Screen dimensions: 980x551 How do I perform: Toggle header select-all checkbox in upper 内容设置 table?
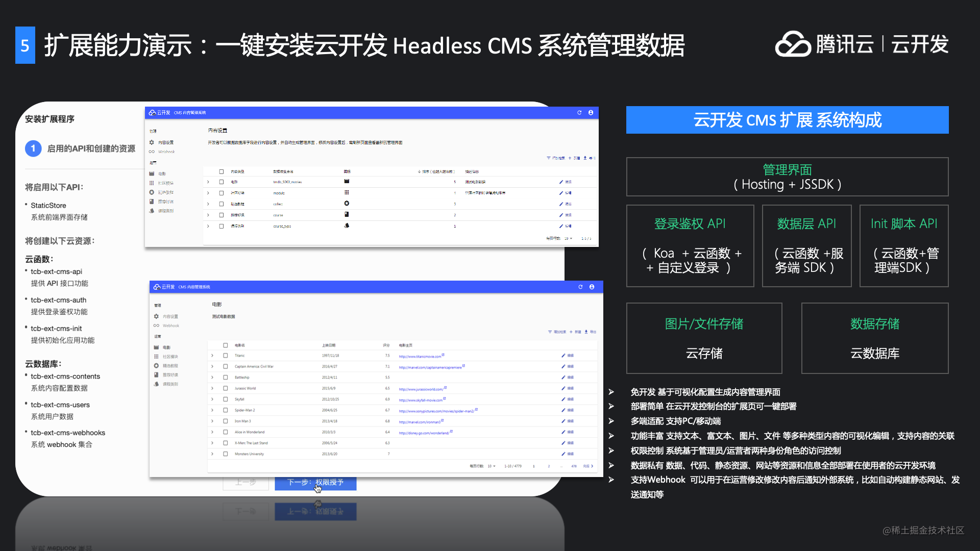point(222,172)
